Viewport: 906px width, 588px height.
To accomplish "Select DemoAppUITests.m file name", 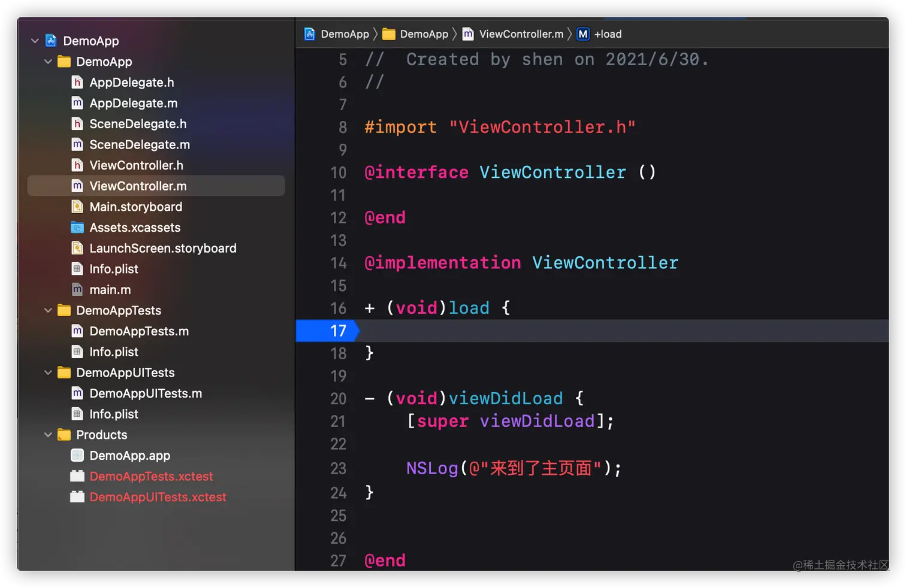I will (146, 393).
